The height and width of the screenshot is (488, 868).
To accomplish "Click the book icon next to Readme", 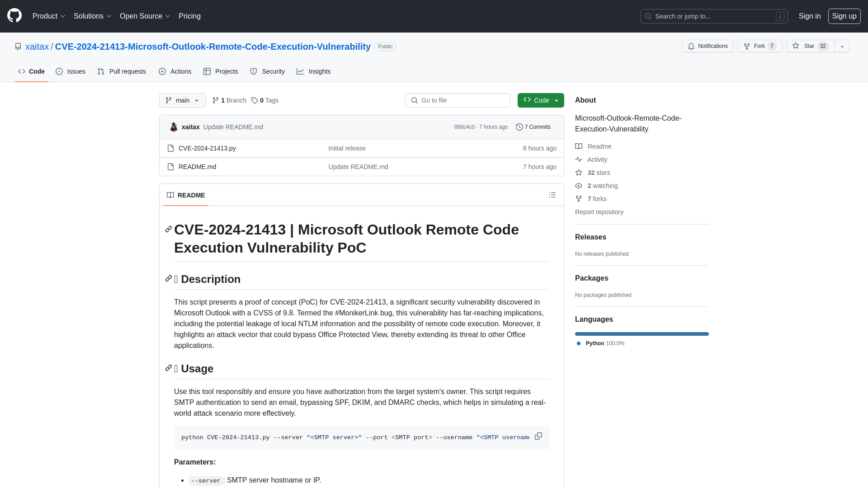I will point(579,146).
